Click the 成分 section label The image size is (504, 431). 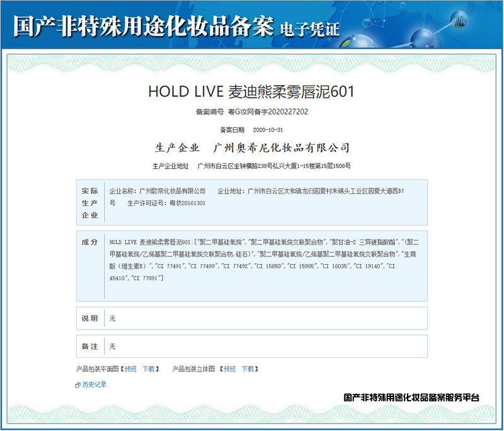pyautogui.click(x=89, y=243)
